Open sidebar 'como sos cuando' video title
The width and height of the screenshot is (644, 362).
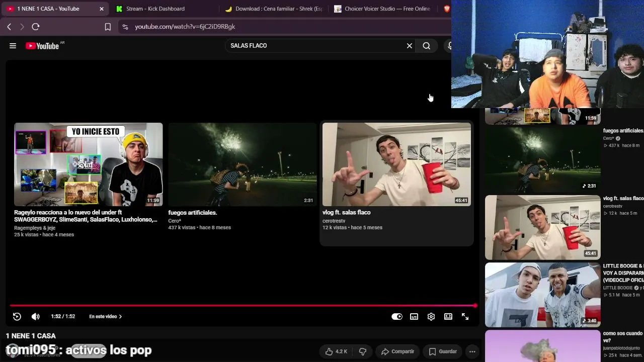click(623, 337)
